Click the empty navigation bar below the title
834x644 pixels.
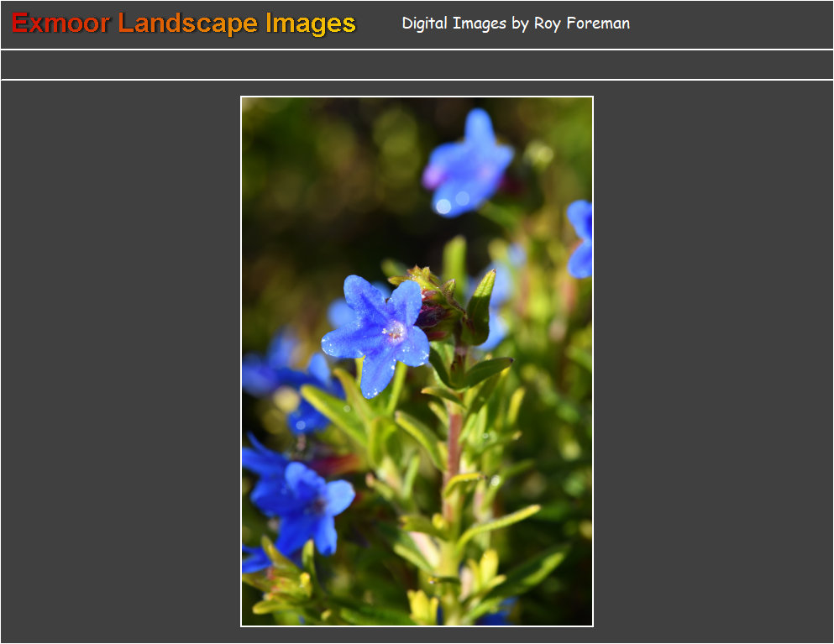click(417, 65)
